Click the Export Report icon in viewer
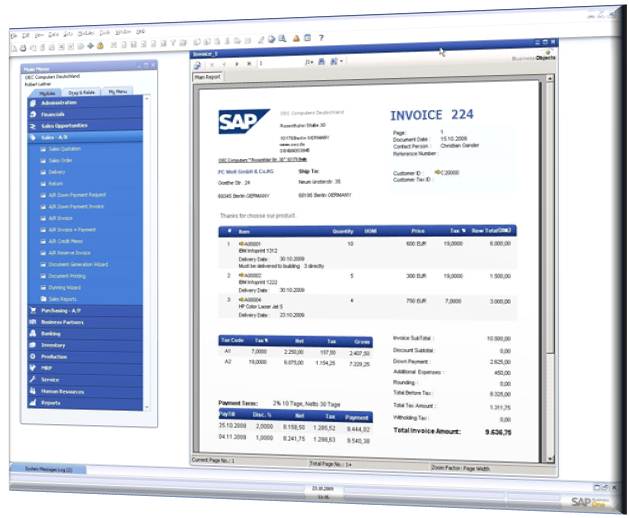Viewport: 629px width, 518px height. tap(197, 65)
